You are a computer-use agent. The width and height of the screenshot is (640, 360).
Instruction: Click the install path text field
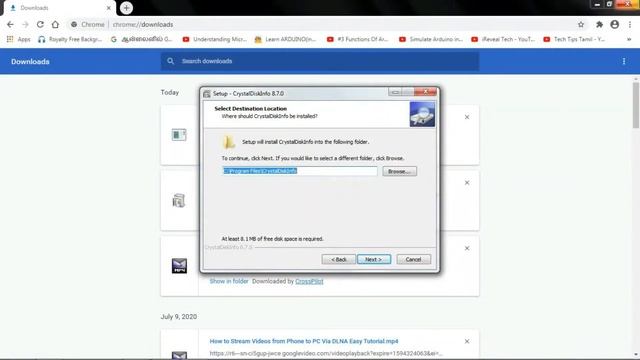coord(300,171)
